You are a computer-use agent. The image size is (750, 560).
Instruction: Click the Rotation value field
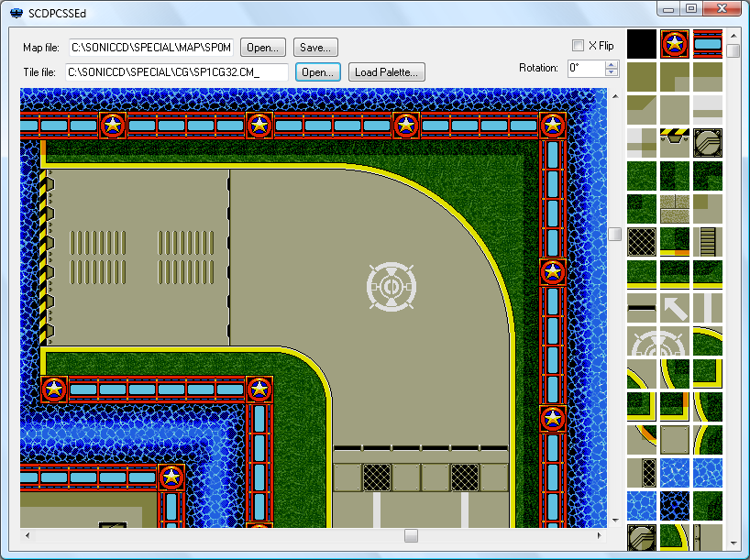(587, 68)
